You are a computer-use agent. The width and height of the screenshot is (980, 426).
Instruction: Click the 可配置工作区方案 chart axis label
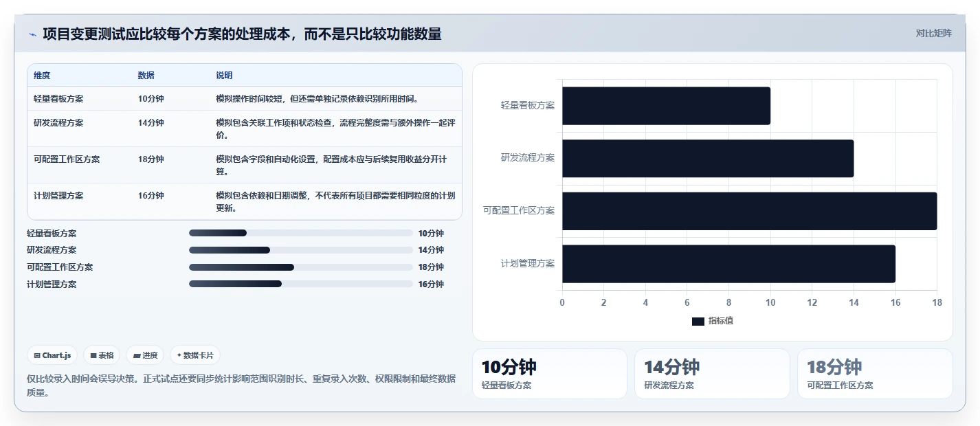pos(519,211)
